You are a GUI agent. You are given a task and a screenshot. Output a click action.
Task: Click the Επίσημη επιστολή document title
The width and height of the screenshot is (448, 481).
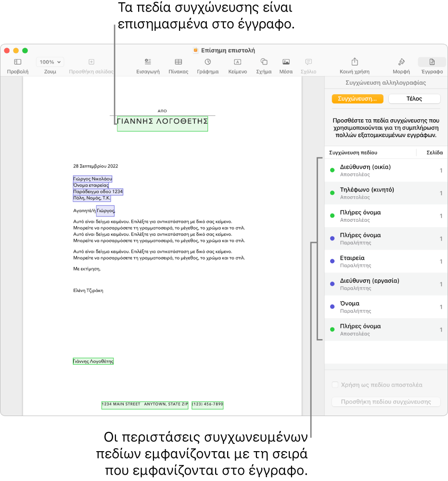[x=228, y=51]
